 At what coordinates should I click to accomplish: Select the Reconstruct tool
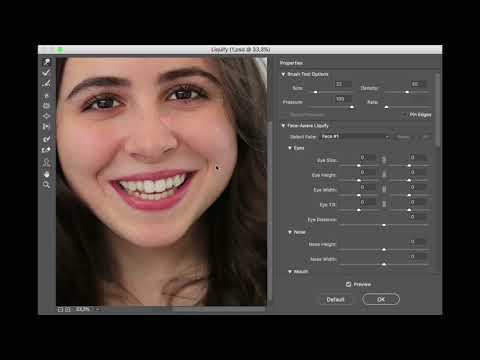[x=46, y=73]
